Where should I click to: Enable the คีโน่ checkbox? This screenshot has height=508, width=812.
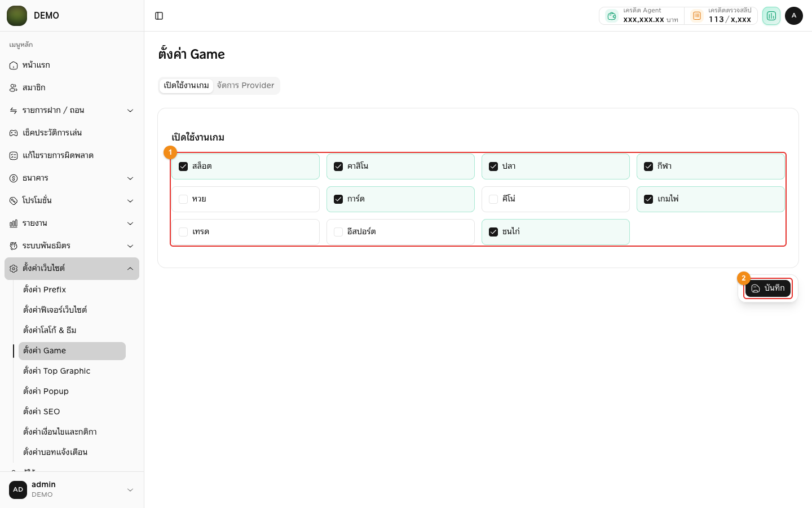[x=493, y=199]
